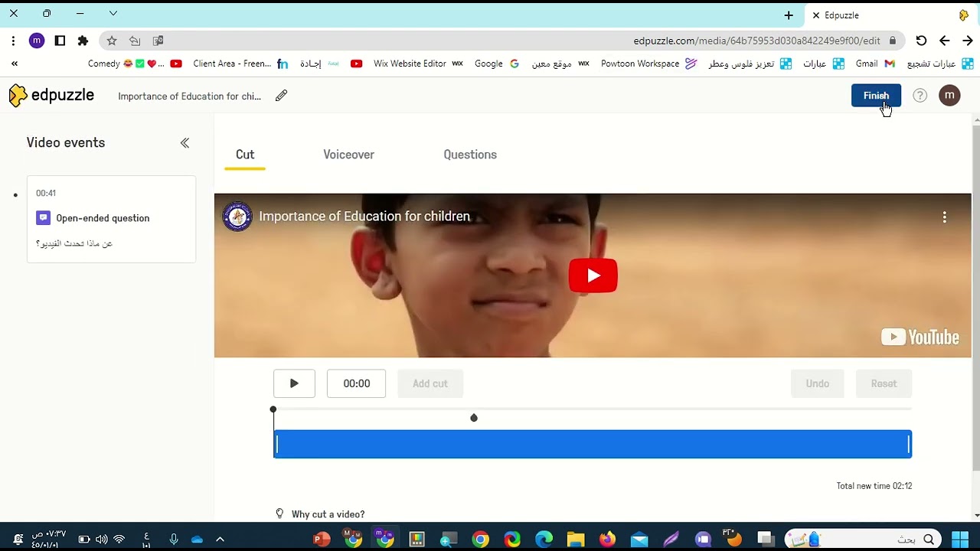Open the Voiceover tab
Screen dimensions: 980x551
pyautogui.click(x=348, y=155)
